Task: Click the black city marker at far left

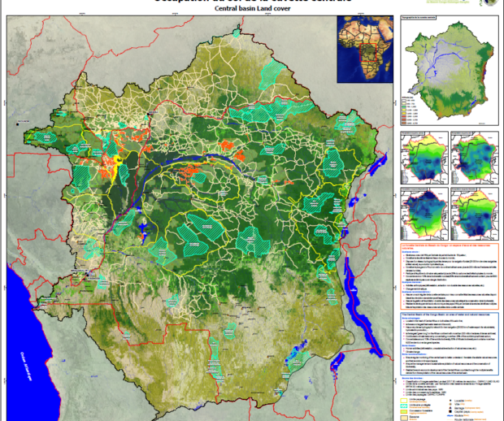Action: [x=16, y=124]
